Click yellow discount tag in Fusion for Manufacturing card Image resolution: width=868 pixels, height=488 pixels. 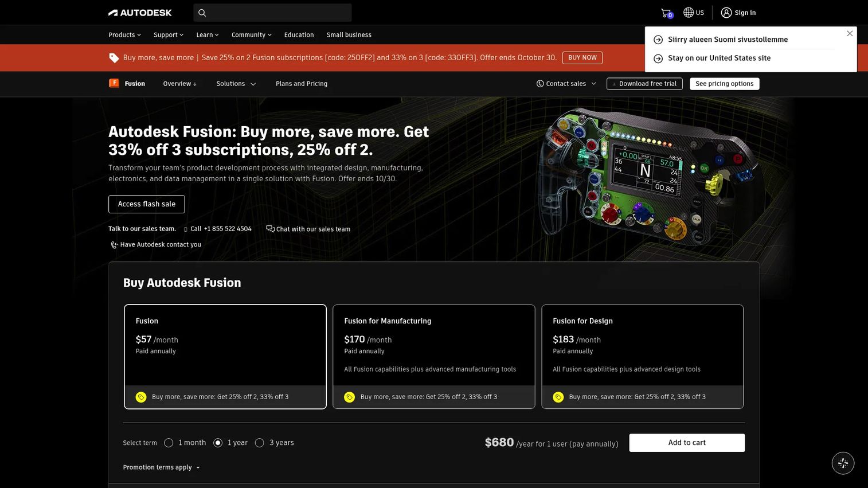(349, 397)
